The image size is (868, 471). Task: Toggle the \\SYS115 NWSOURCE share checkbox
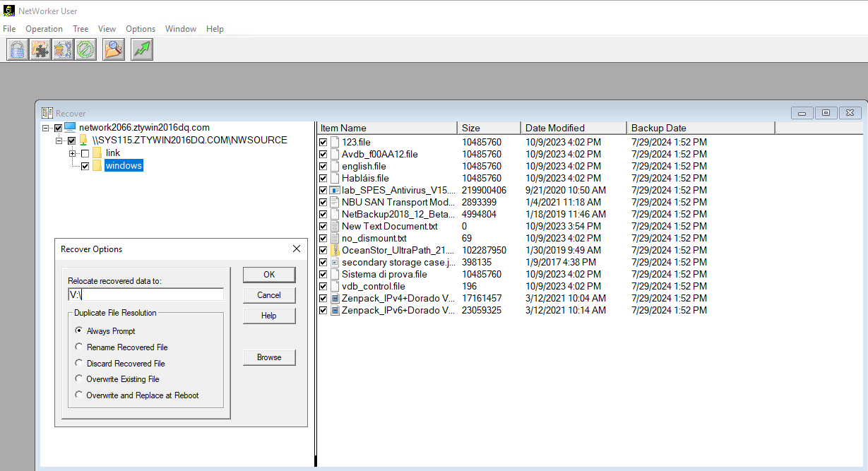click(71, 141)
